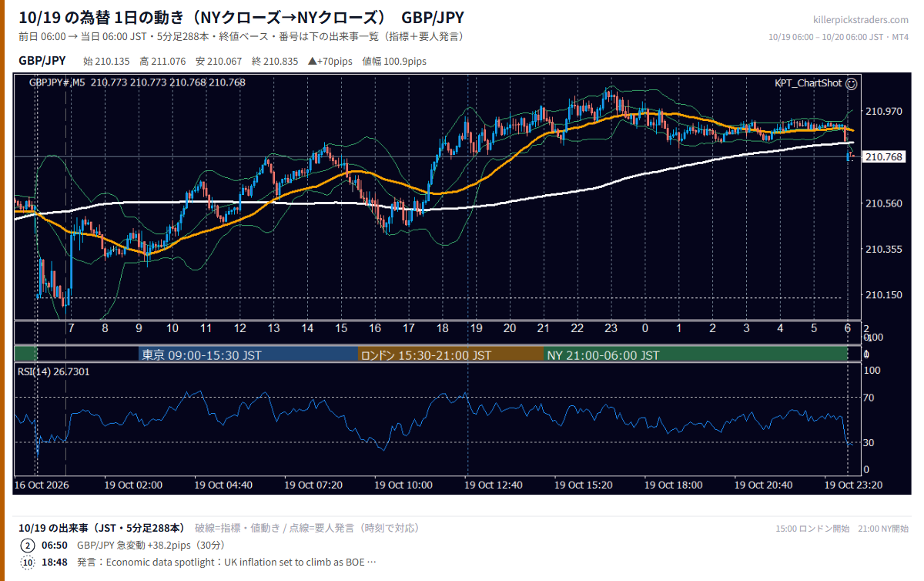Click the page title starting 10/19 の為替
Screen dimensions: 924x581
pos(241,17)
